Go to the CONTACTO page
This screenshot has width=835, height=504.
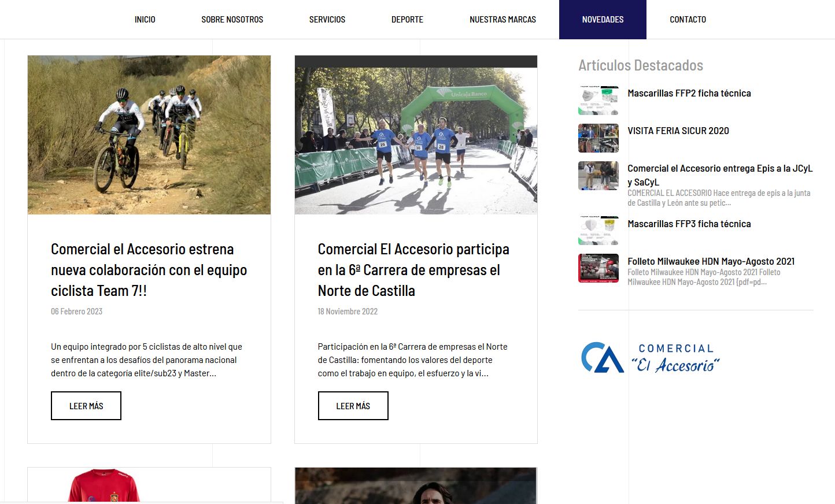pos(688,20)
